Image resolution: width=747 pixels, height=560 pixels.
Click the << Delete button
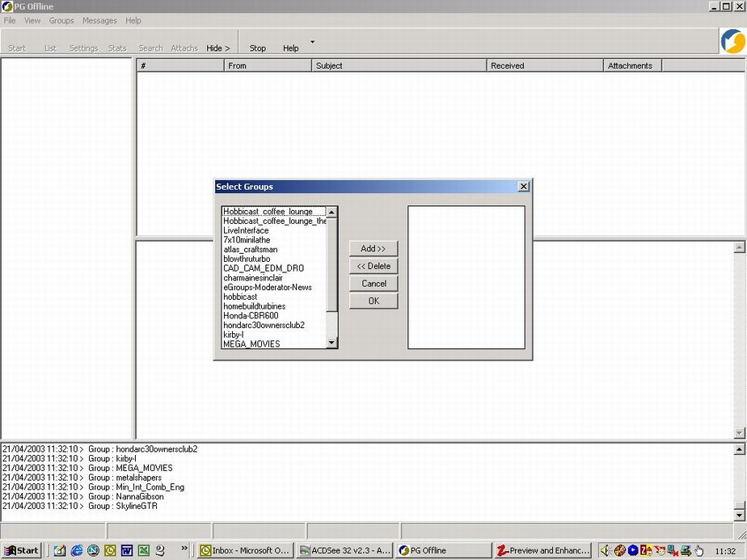373,266
